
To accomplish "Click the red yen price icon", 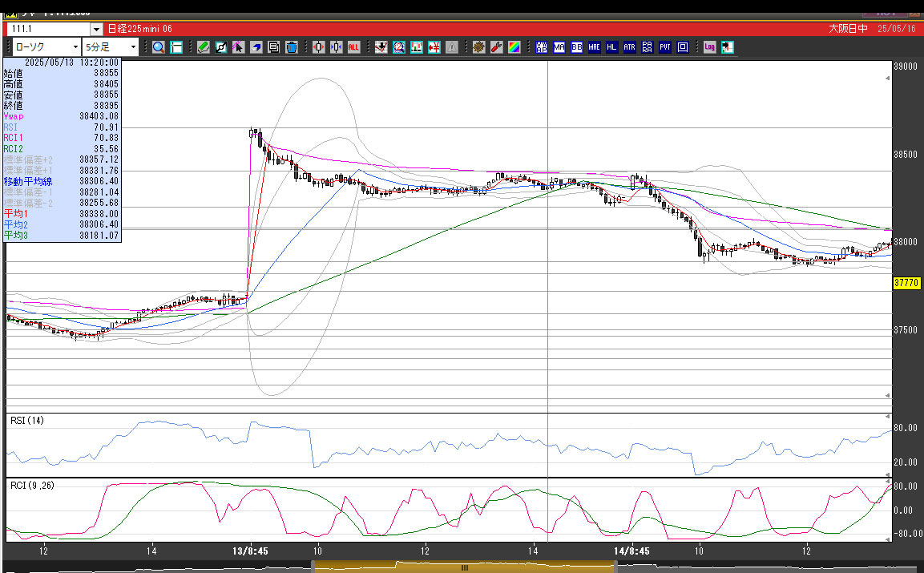I will click(434, 47).
